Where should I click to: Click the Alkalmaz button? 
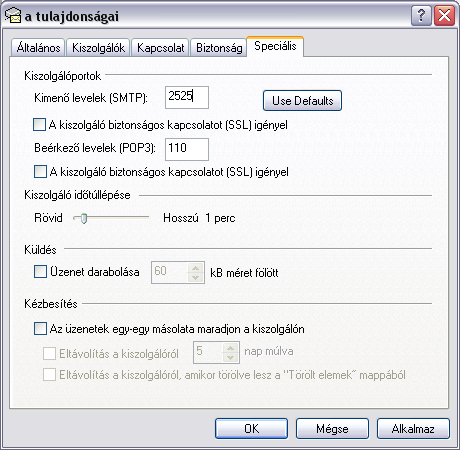(413, 429)
